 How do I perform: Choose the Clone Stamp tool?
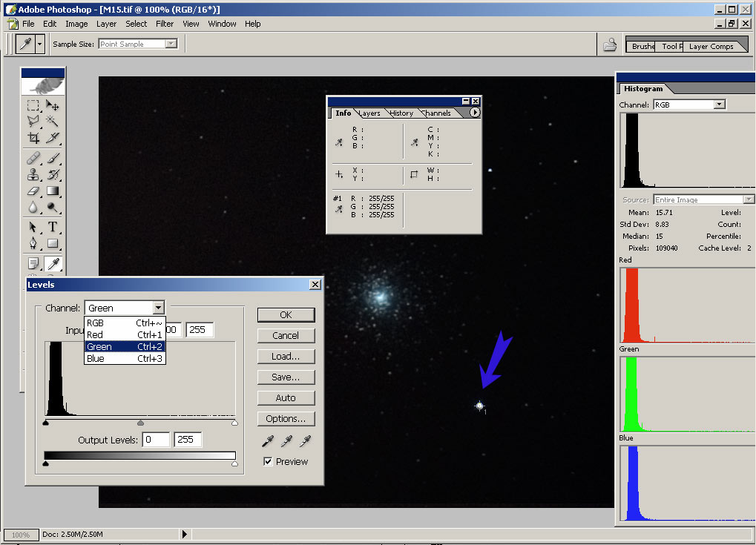pos(33,175)
